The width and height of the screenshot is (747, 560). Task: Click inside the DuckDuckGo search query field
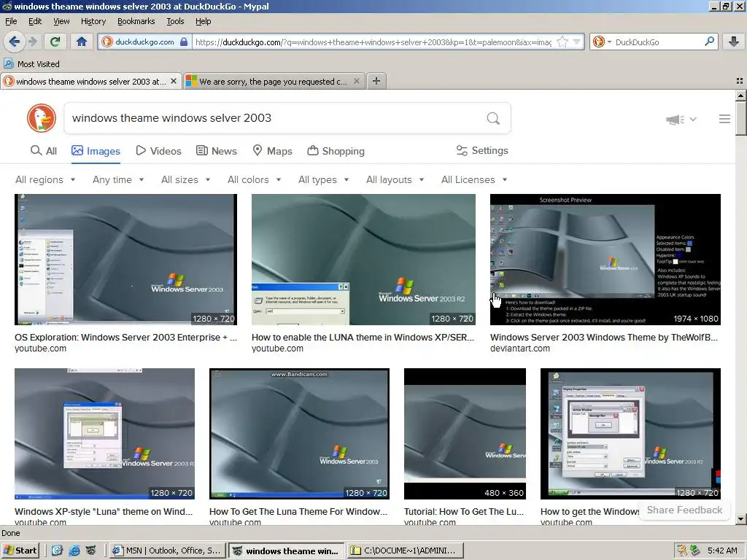[x=274, y=118]
